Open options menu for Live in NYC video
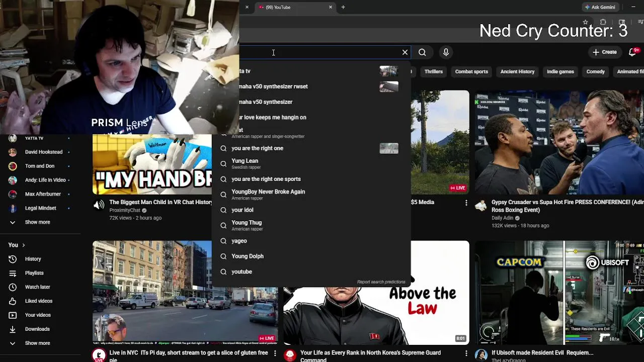 pos(275,354)
